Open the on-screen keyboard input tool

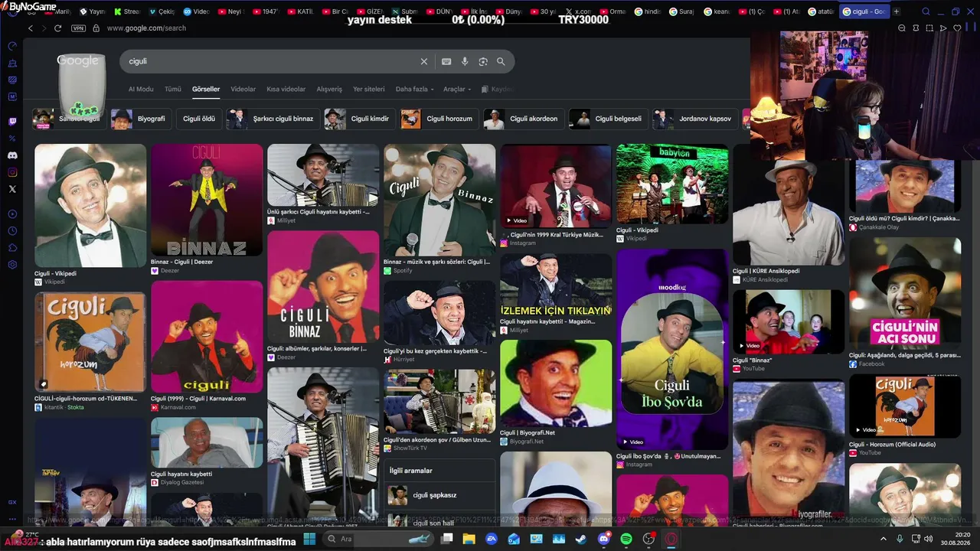coord(446,61)
